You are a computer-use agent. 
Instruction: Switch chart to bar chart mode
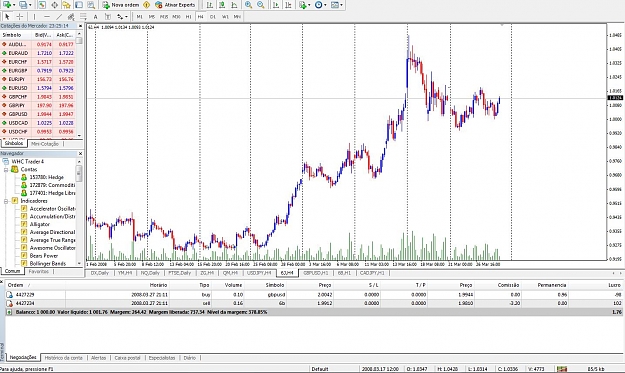[x=209, y=5]
